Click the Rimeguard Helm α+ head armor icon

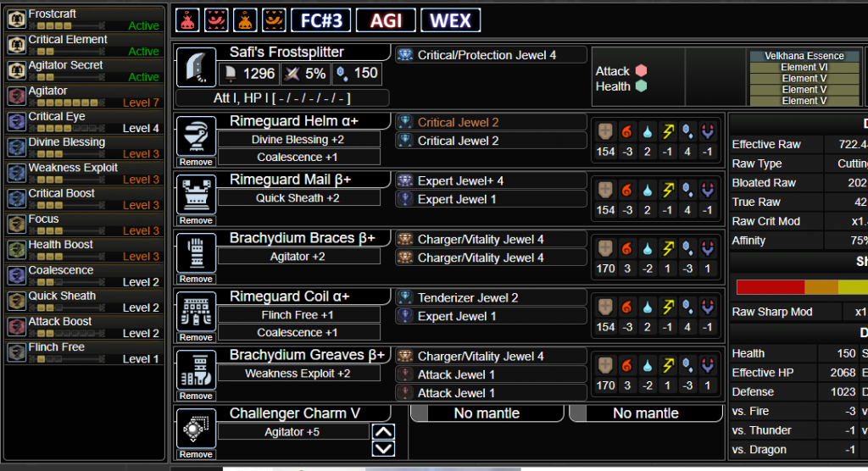196,135
